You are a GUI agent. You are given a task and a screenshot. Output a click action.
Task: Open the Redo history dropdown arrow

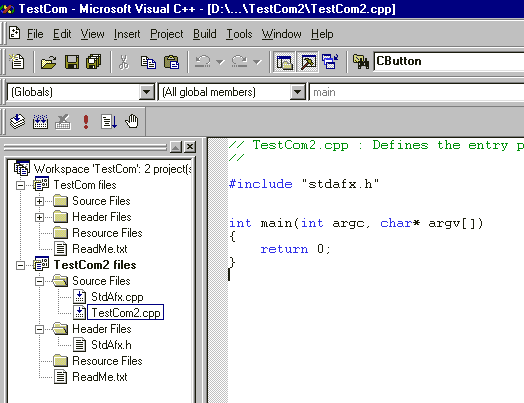[x=257, y=62]
